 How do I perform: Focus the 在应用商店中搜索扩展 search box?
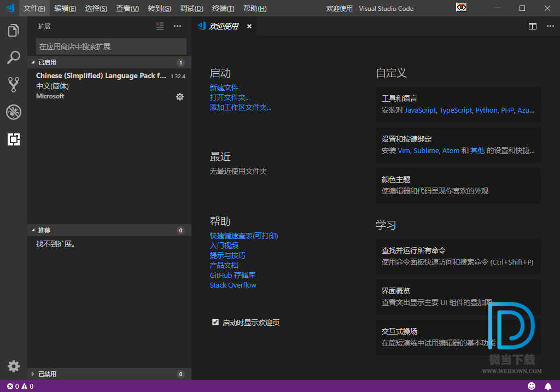pos(111,46)
